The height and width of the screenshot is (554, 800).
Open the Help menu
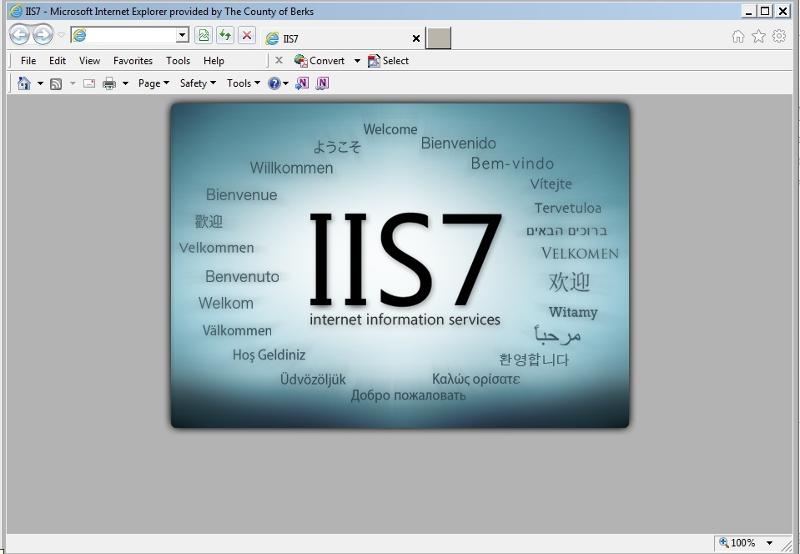pyautogui.click(x=213, y=61)
